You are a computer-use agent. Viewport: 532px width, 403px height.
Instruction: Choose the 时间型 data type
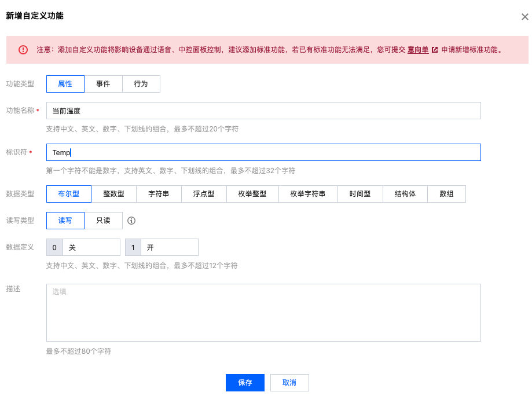359,194
